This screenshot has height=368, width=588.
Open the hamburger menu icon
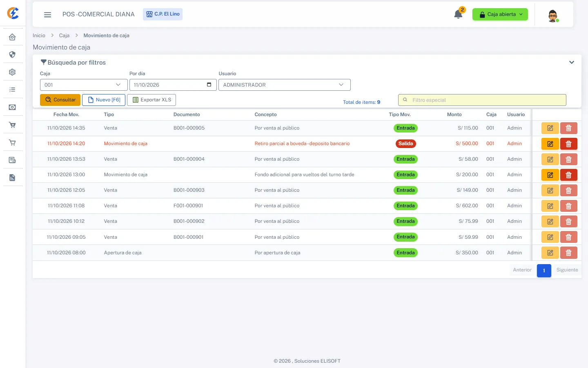tap(47, 14)
